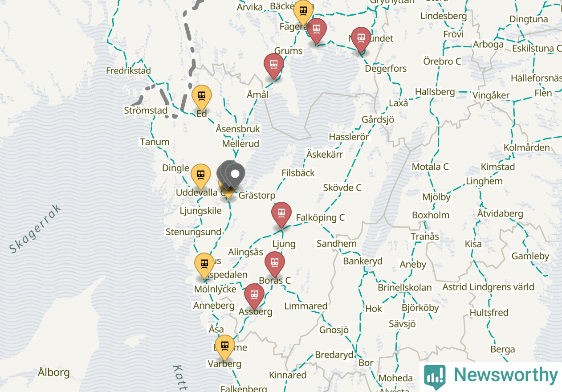Click the yellow train marker near Bäckefors
Screen dimensions: 562x392
tap(303, 12)
